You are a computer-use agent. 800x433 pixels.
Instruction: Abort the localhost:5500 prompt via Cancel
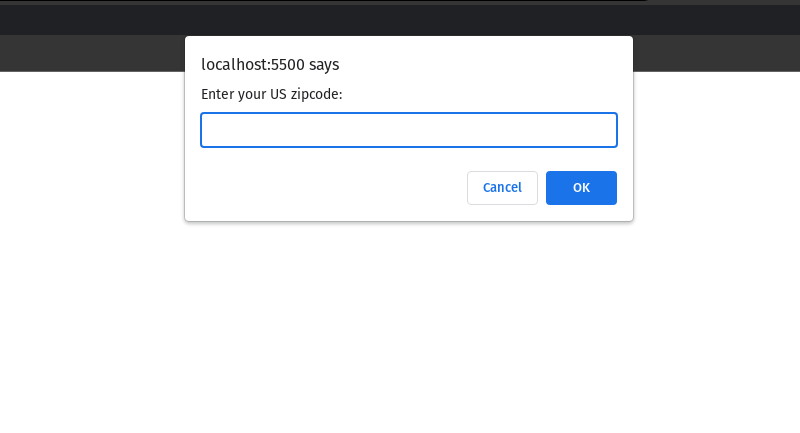(502, 188)
